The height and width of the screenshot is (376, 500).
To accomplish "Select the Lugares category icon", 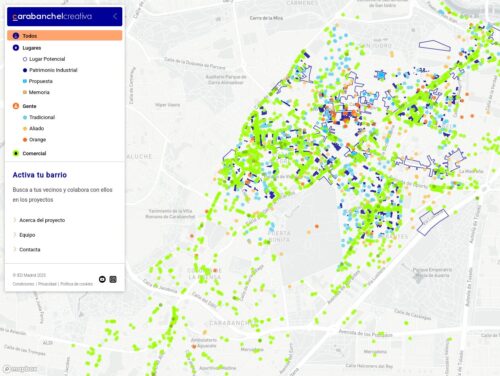I will 16,48.
